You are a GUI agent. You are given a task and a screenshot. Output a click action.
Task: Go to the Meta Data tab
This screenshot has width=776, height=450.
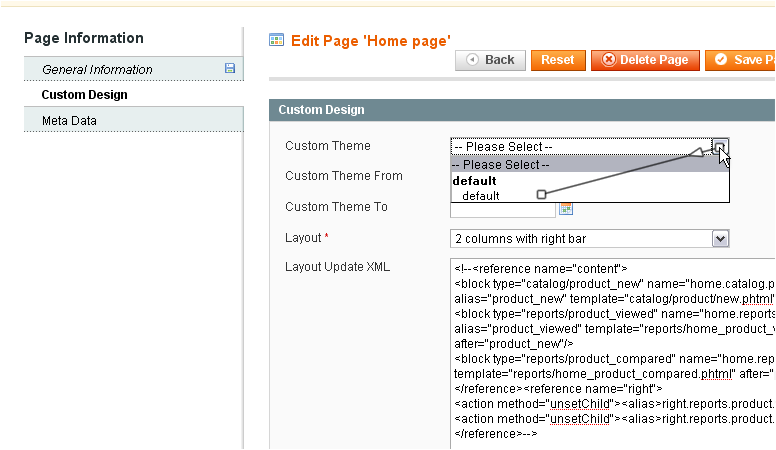pyautogui.click(x=69, y=121)
